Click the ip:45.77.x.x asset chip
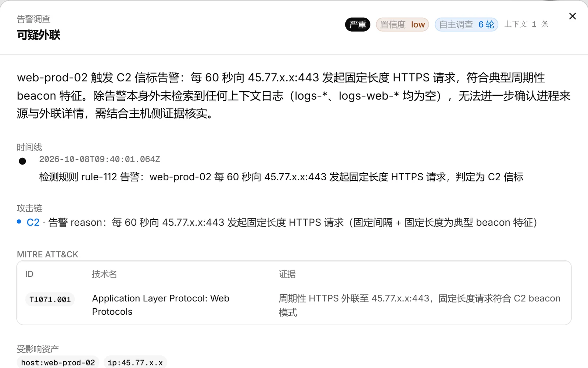Viewport: 588px width, 368px height. (x=135, y=362)
